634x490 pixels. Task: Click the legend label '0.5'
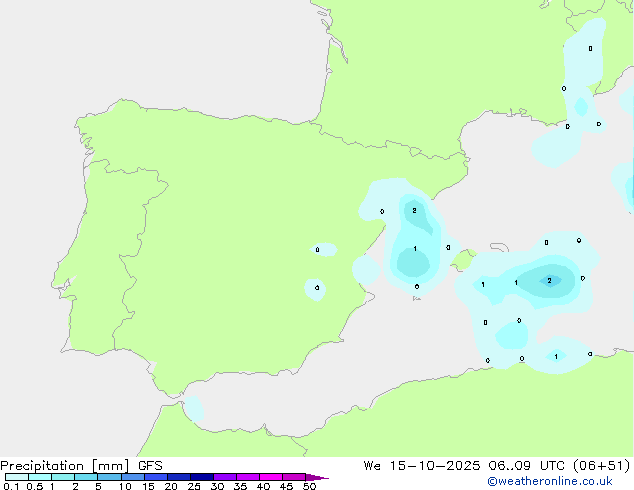coord(34,486)
